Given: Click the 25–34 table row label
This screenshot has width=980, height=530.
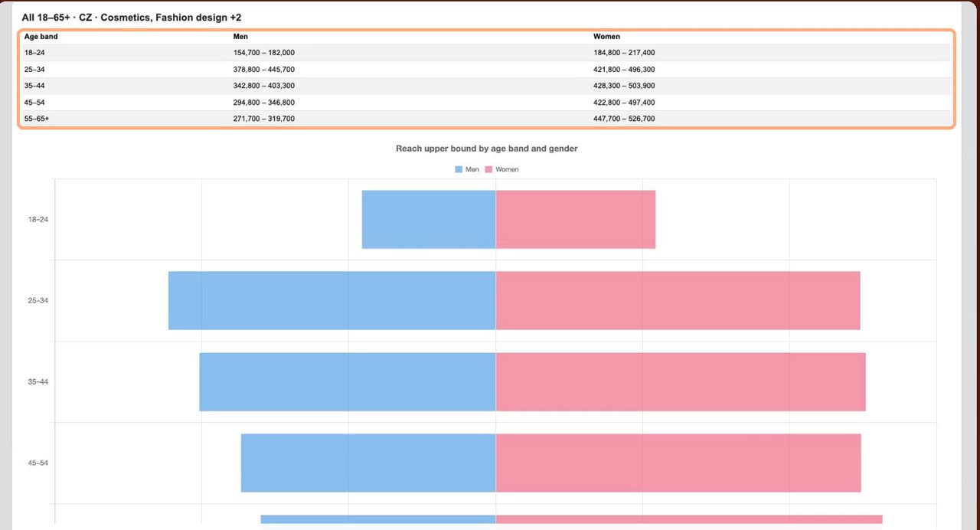Looking at the screenshot, I should 34,70.
